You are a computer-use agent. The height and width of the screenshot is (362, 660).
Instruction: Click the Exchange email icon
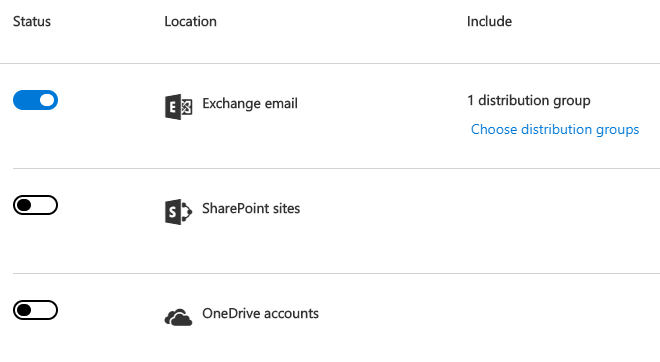pos(178,107)
